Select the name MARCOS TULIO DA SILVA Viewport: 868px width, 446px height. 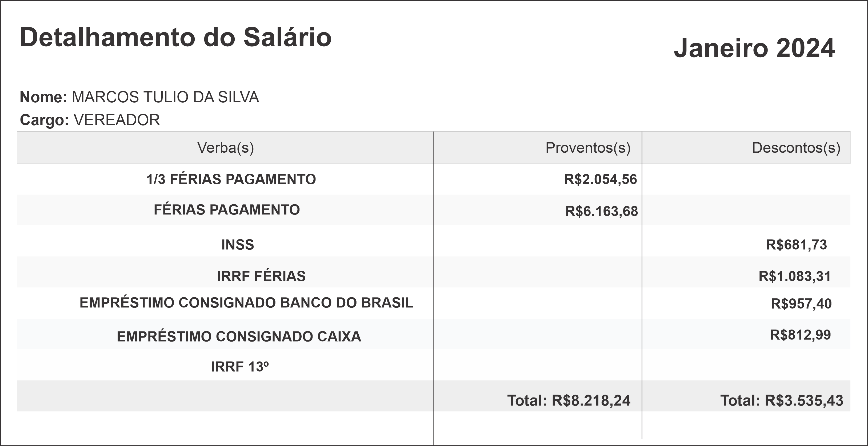click(165, 97)
